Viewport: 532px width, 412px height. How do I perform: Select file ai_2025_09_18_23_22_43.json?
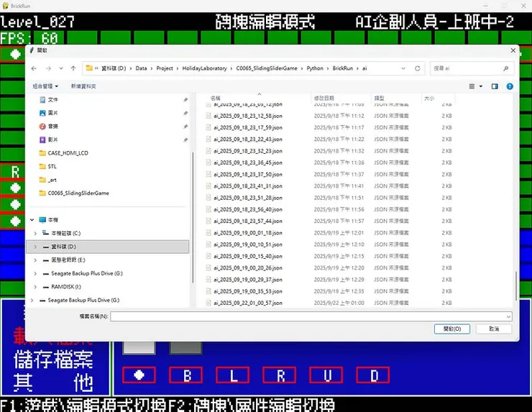tap(248, 139)
